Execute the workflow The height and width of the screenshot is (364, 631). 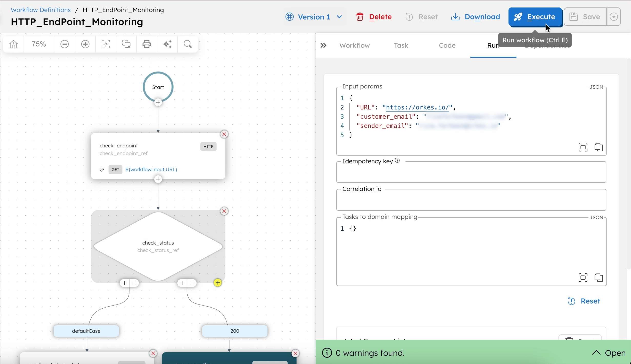coord(535,17)
